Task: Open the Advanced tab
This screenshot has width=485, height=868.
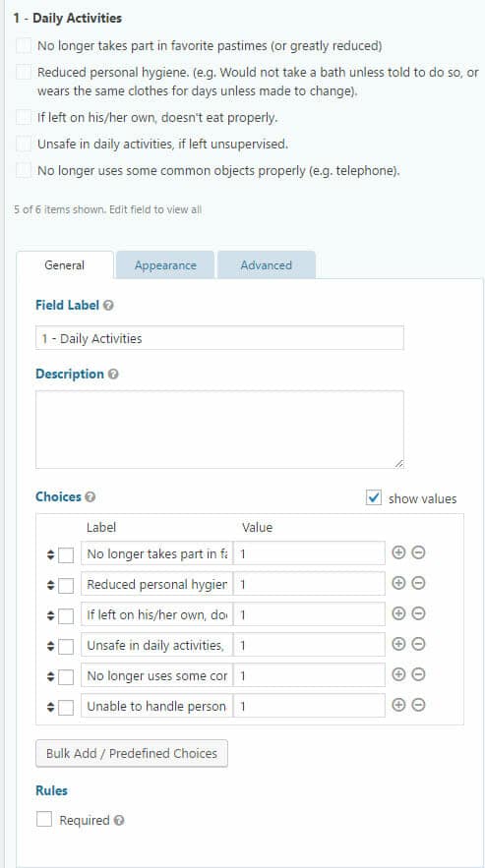Action: point(266,265)
